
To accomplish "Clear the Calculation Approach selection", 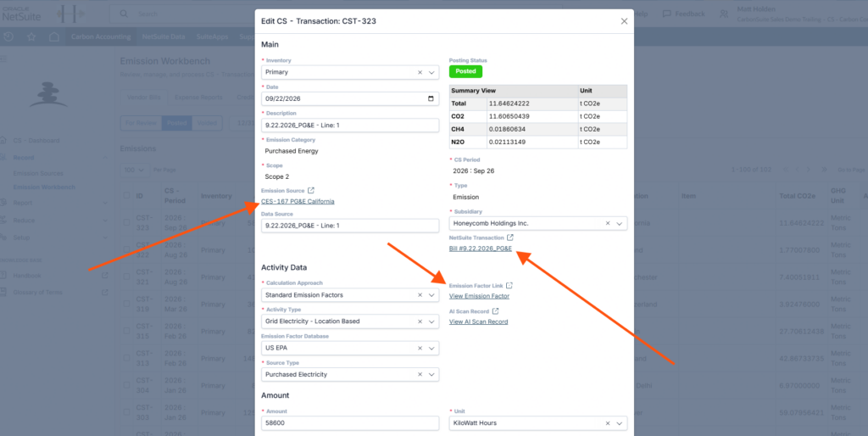I will (420, 294).
